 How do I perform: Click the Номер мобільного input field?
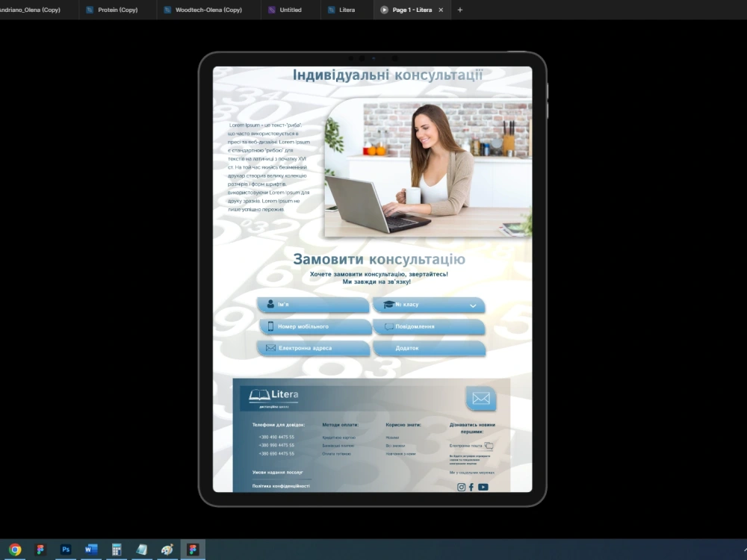click(315, 327)
